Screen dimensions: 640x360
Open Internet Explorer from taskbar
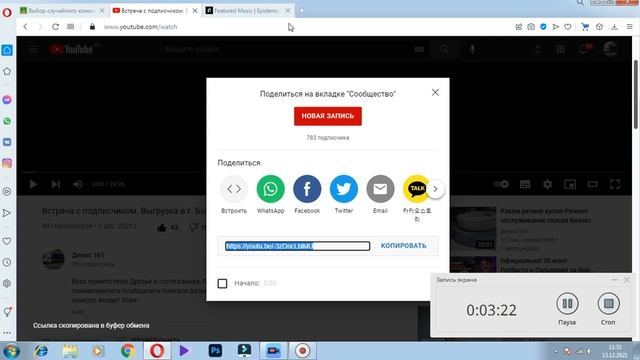coord(41,351)
